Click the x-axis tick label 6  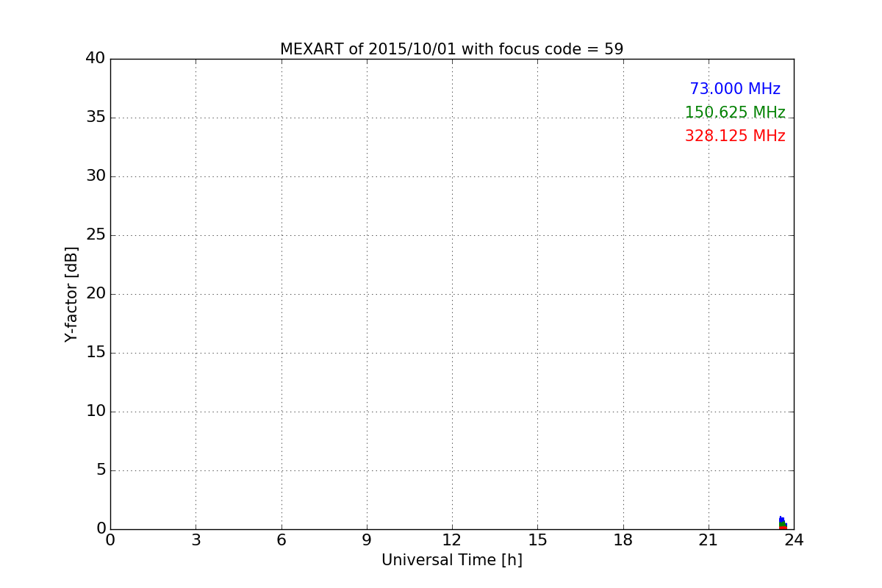(x=281, y=540)
